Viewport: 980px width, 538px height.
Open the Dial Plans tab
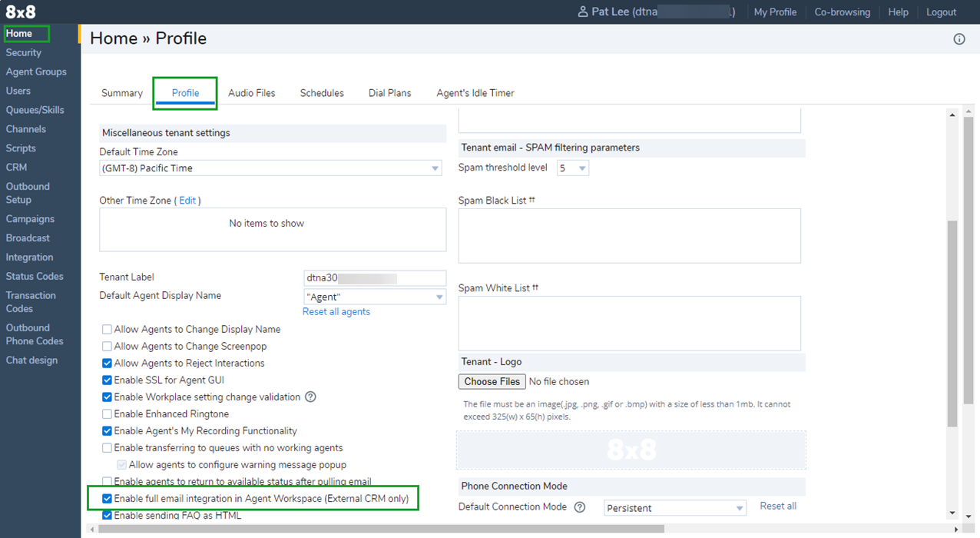click(389, 92)
